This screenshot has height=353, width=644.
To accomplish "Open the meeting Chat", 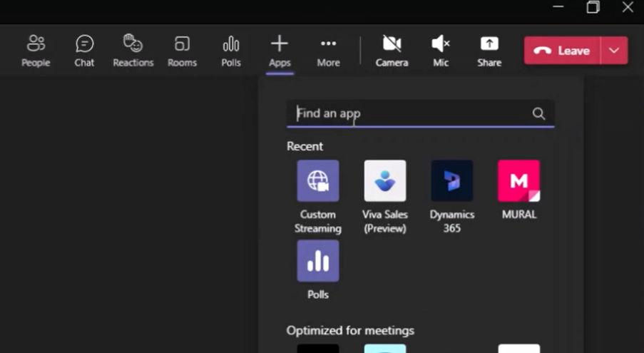I will 84,51.
